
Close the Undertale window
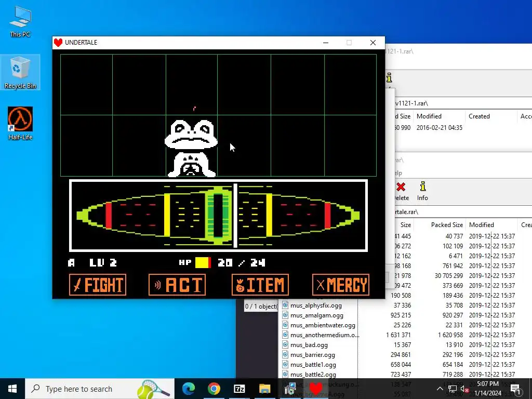pos(373,43)
